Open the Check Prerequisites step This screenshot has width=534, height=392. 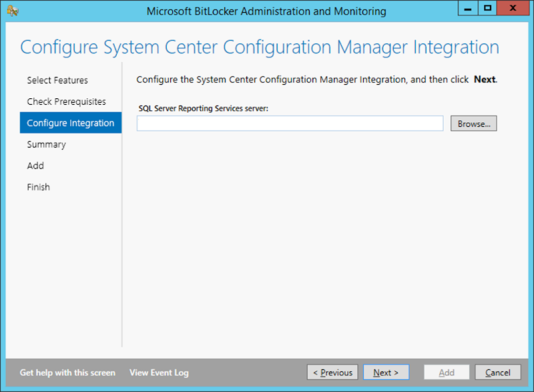pyautogui.click(x=66, y=102)
